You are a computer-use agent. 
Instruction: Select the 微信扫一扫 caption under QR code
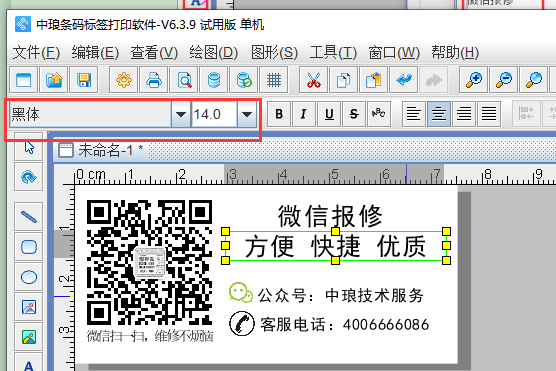pos(150,336)
